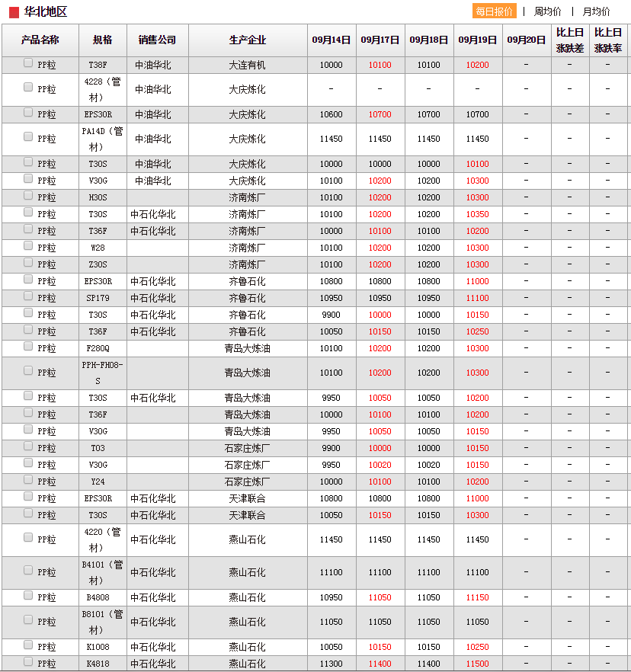
Task: Tick the checkbox for SP179 齐鲁石化 row
Action: point(28,296)
